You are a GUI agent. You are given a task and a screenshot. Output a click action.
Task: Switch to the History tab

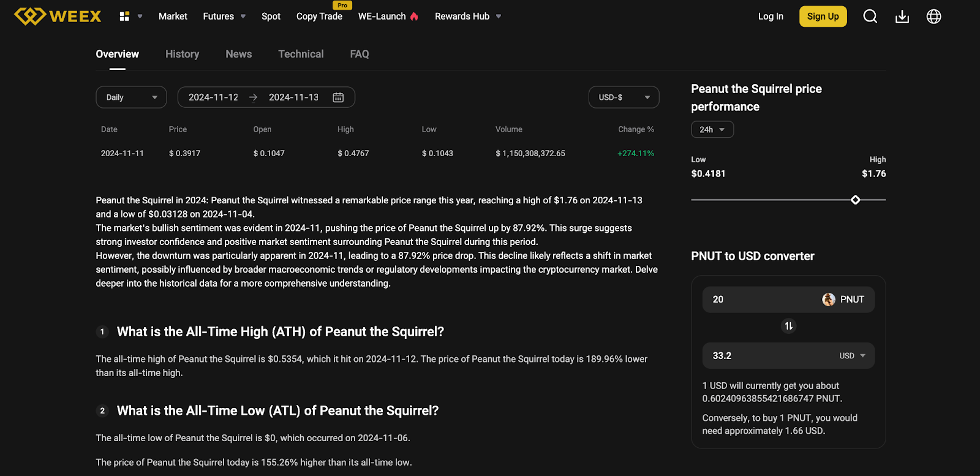(x=182, y=54)
